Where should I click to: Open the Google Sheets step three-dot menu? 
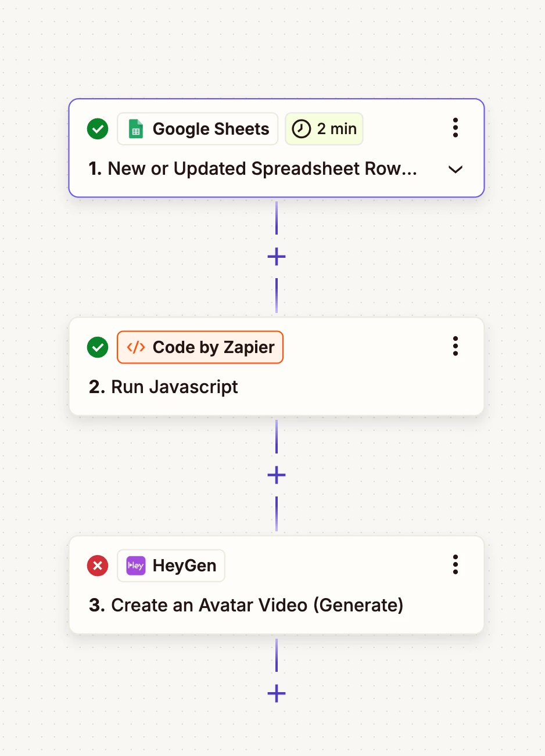[x=456, y=128]
